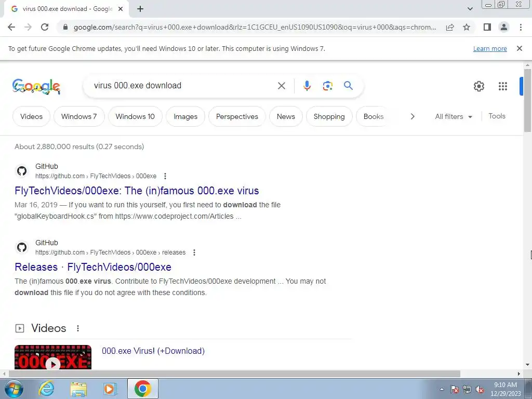This screenshot has width=532, height=399.
Task: Open the Google apps grid
Action: click(503, 86)
